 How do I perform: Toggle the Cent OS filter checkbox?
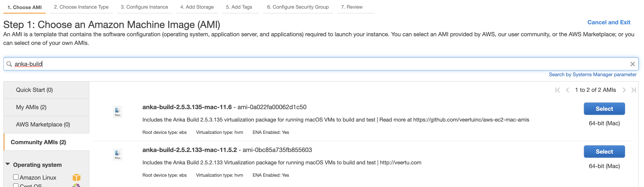pyautogui.click(x=16, y=185)
